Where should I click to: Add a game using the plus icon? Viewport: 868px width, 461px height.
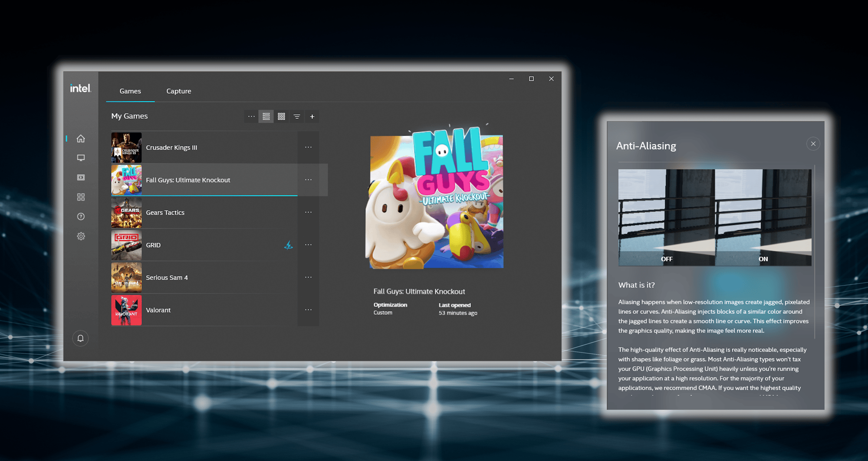[x=312, y=116]
